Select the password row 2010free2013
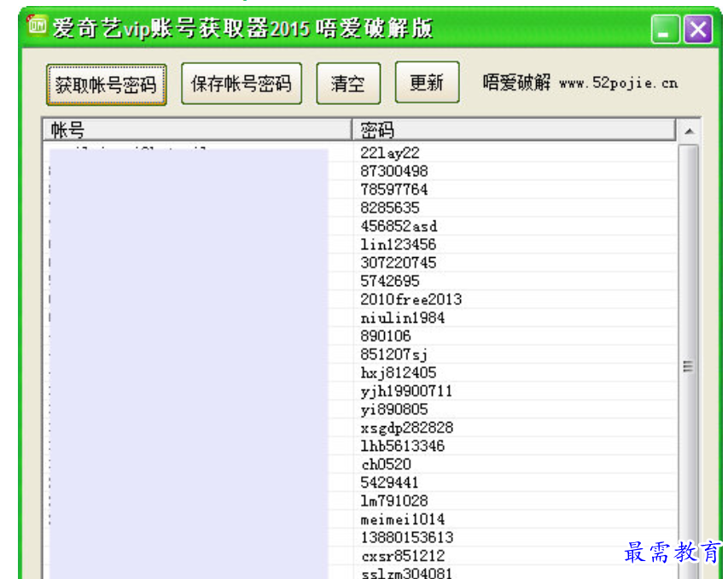The image size is (728, 579). pyautogui.click(x=411, y=299)
